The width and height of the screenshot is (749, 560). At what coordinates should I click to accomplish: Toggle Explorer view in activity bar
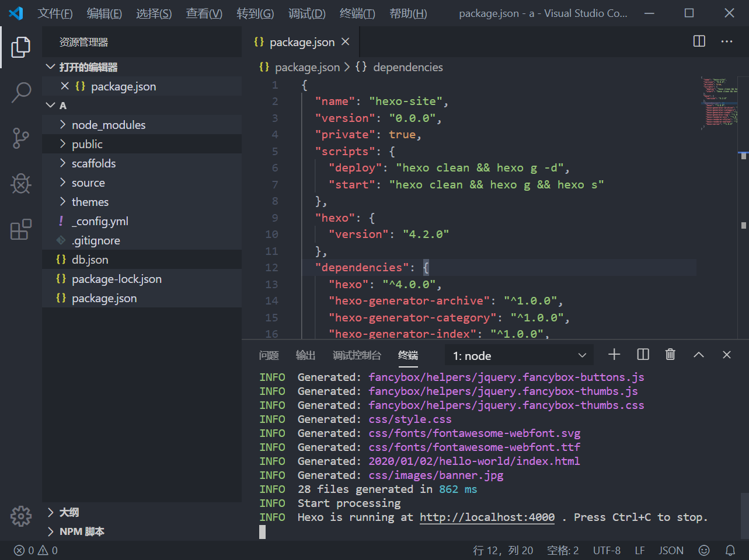pos(21,47)
